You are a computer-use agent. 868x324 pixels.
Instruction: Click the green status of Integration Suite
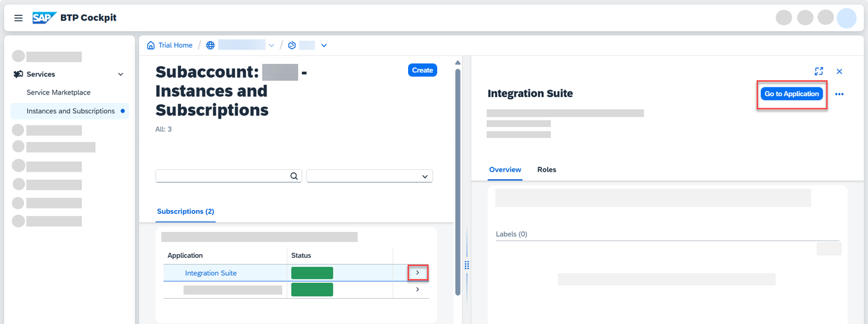coord(312,273)
